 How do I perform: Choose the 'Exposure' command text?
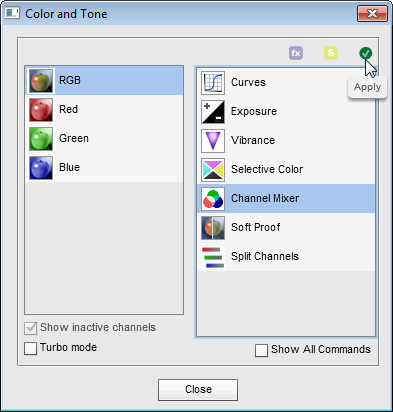coord(254,111)
